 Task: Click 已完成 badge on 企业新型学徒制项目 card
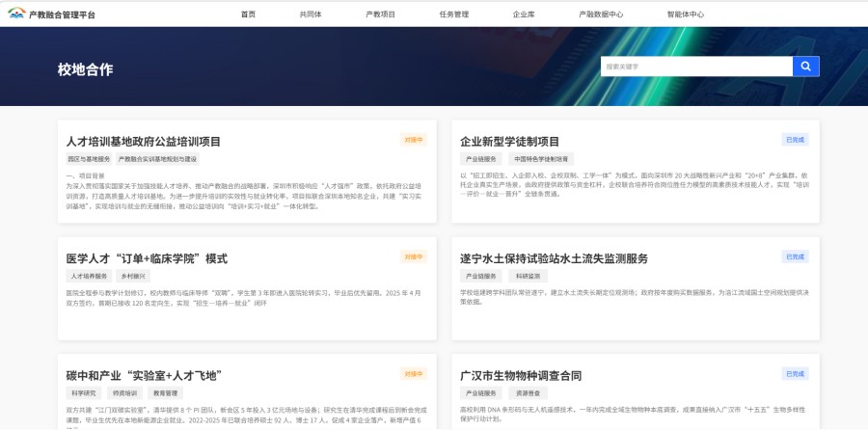pyautogui.click(x=795, y=140)
